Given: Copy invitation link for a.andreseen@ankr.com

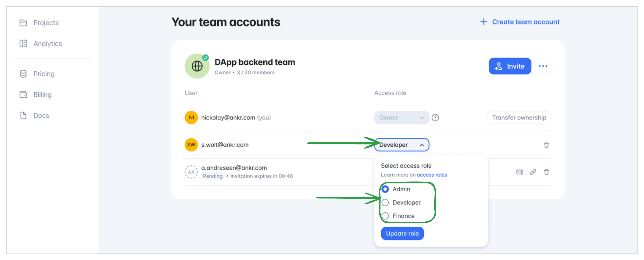Looking at the screenshot, I should coord(533,172).
